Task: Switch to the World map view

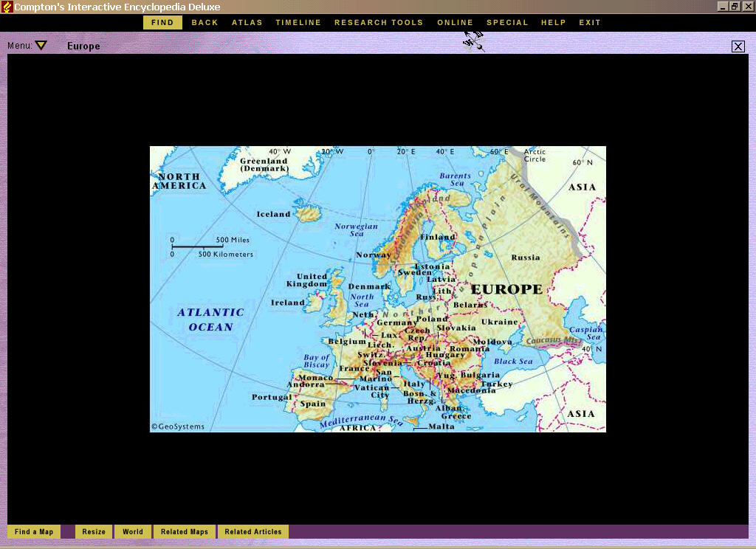Action: pyautogui.click(x=132, y=531)
